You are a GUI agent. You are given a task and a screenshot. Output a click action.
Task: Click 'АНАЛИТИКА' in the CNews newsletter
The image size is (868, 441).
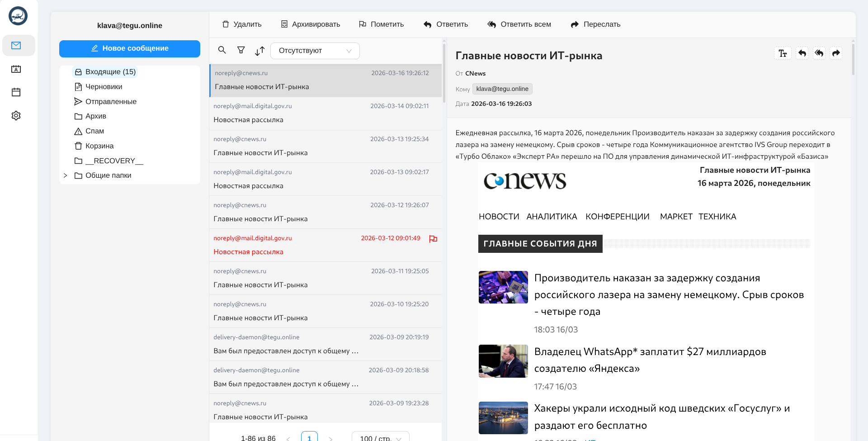(552, 217)
